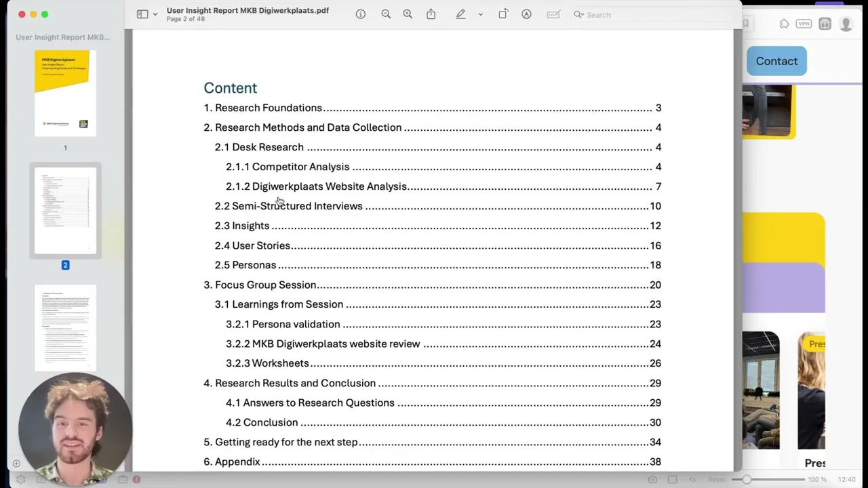Viewport: 868px width, 488px height.
Task: Click the code brackets icon in bottom bar
Action: click(692, 479)
